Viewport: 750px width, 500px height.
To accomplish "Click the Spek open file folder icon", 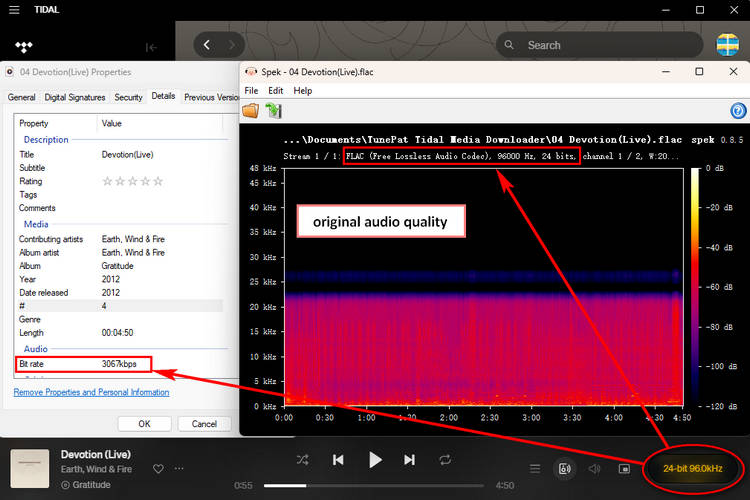I will [x=251, y=111].
